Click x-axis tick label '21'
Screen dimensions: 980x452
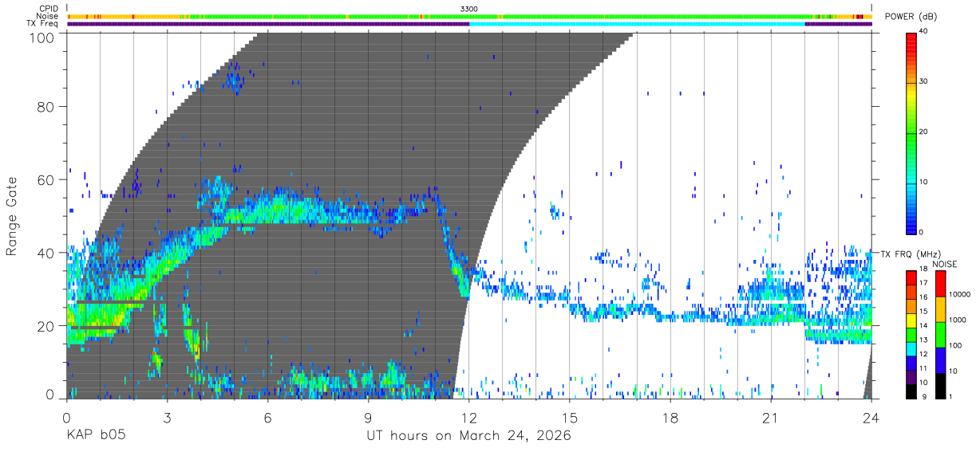point(770,419)
